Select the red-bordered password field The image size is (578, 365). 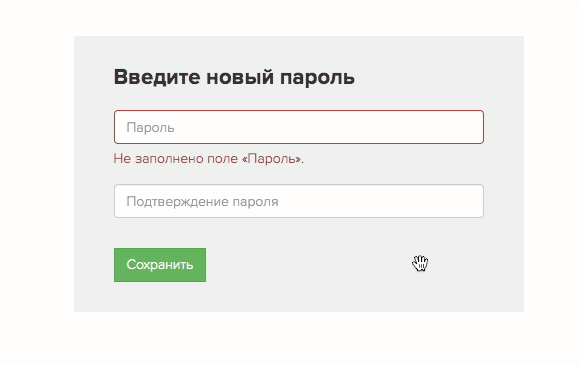[x=299, y=127]
